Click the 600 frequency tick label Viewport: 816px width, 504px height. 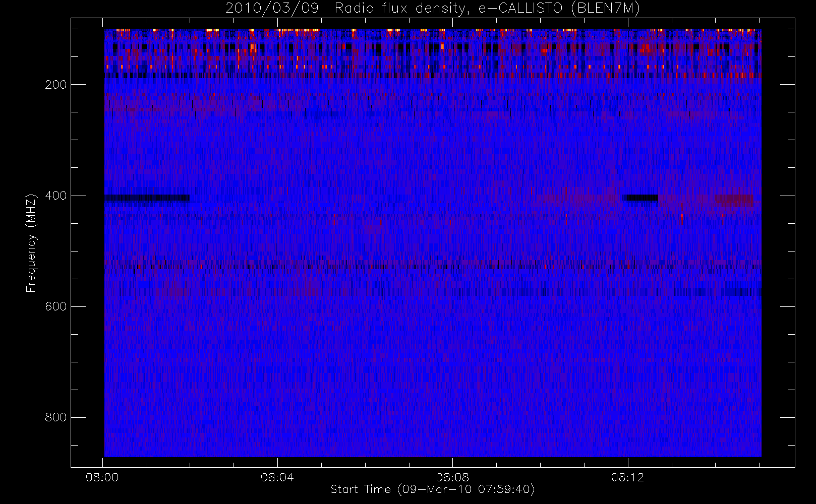pyautogui.click(x=56, y=306)
